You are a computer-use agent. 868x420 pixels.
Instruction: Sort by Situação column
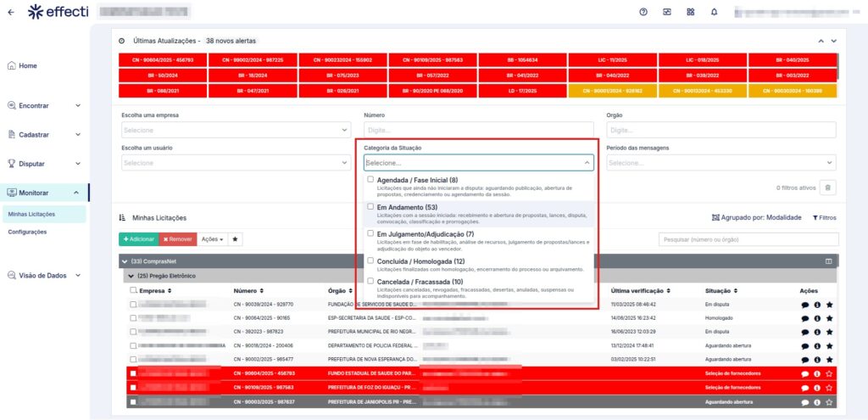pos(721,290)
